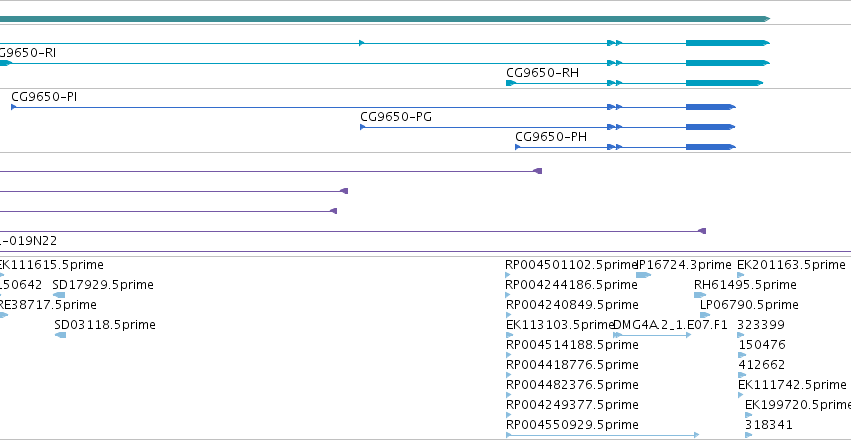Click RP004550929.5prime label
The height and width of the screenshot is (440, 851).
[x=572, y=425]
